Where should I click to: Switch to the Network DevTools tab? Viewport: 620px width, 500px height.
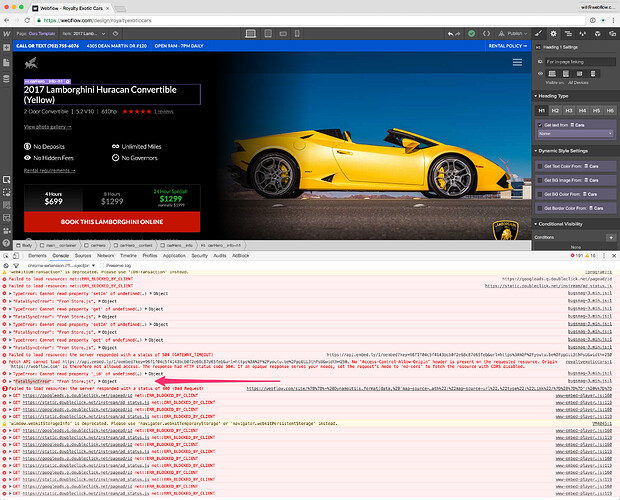[x=106, y=256]
